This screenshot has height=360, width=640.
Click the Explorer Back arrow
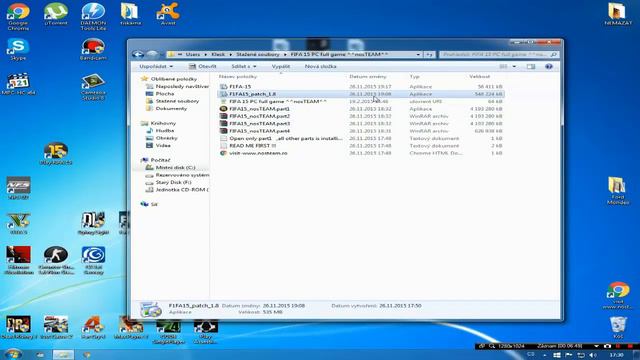click(x=138, y=54)
